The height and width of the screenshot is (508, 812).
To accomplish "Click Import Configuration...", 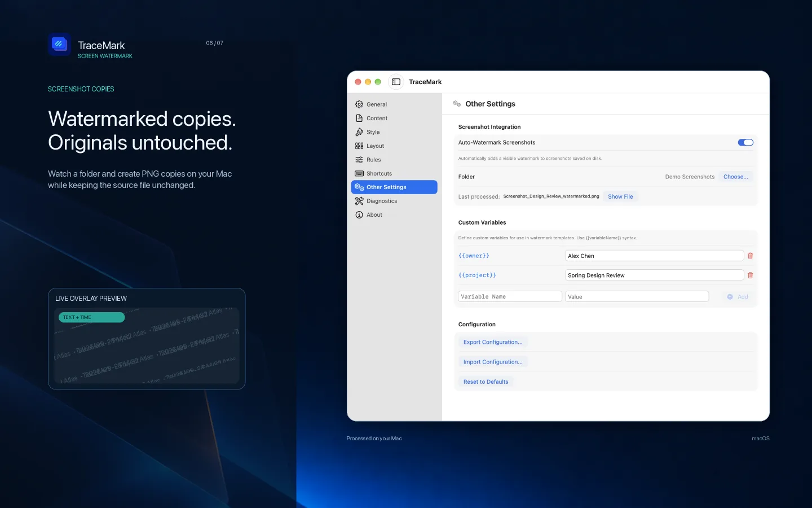I will point(493,362).
